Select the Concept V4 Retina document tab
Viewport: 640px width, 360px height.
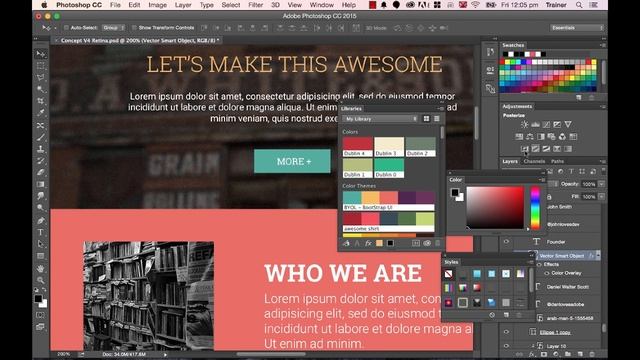pos(138,40)
